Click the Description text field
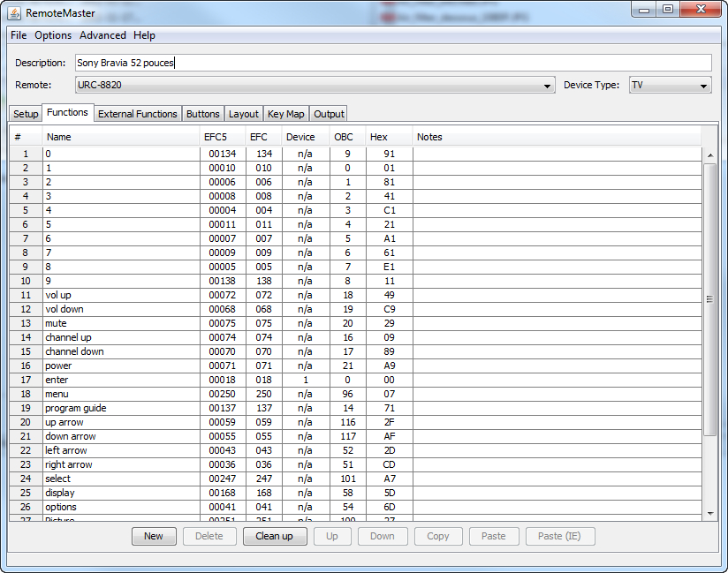This screenshot has width=728, height=573. coord(392,63)
